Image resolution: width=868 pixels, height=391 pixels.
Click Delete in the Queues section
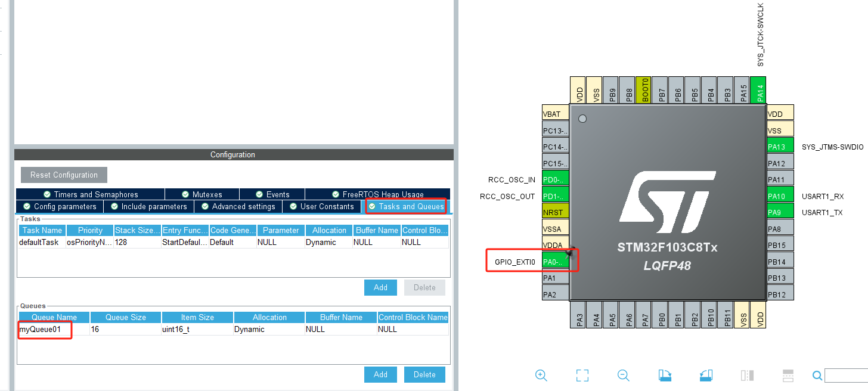[x=424, y=374]
